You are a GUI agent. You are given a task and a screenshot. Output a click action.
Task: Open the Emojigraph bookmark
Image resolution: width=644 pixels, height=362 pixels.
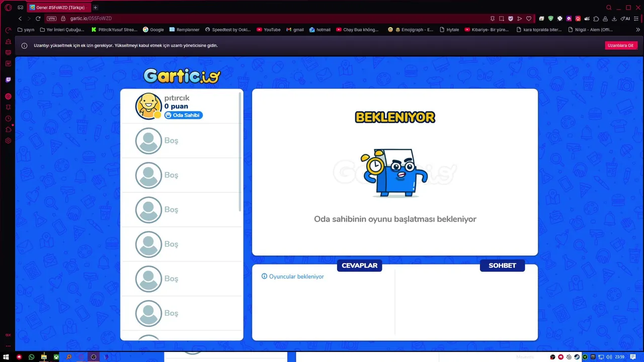click(411, 30)
